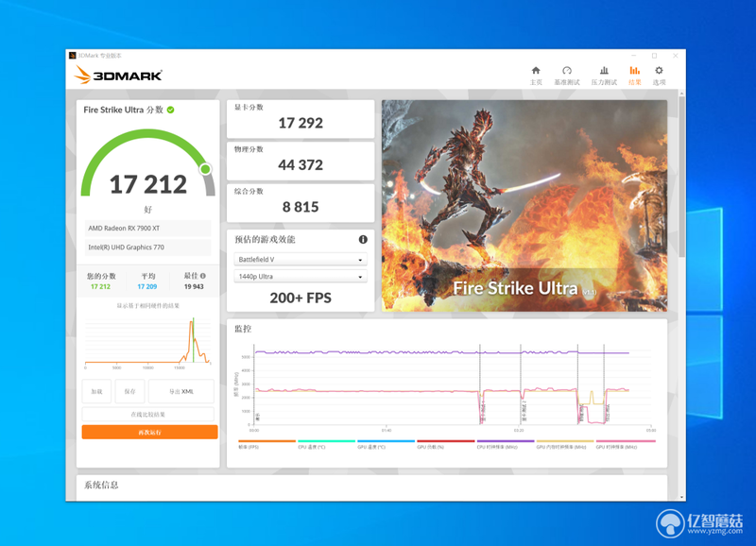Click the 加载 load button

tap(97, 391)
